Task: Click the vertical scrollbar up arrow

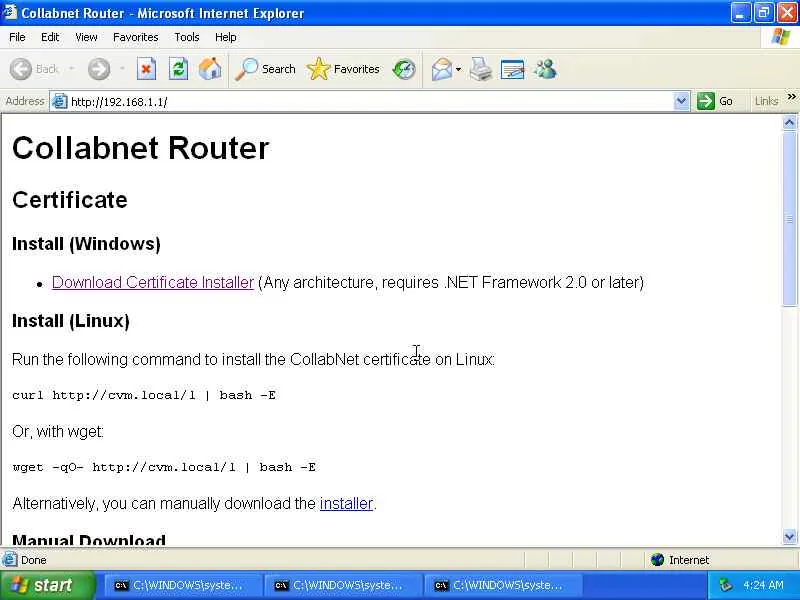Action: coord(789,122)
